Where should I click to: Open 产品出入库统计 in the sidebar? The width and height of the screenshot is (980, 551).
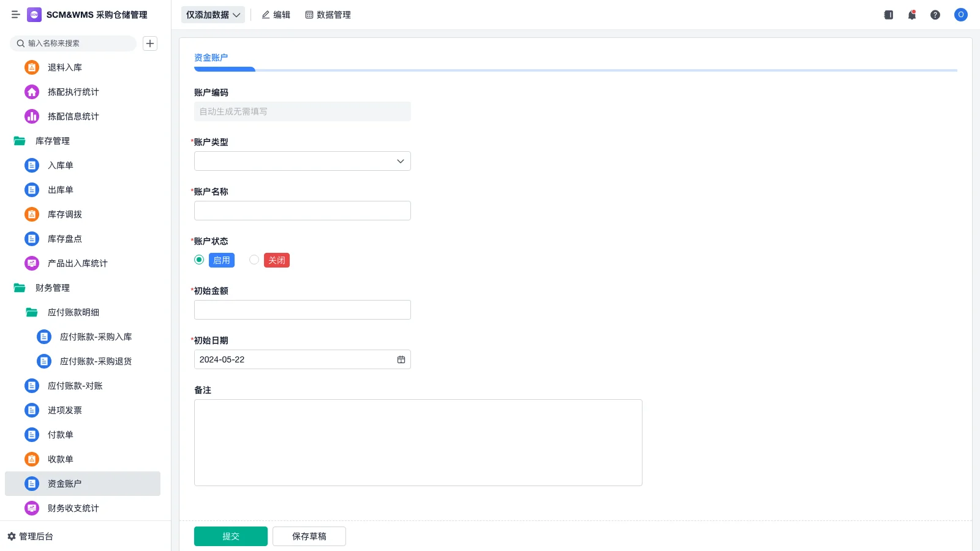83,263
